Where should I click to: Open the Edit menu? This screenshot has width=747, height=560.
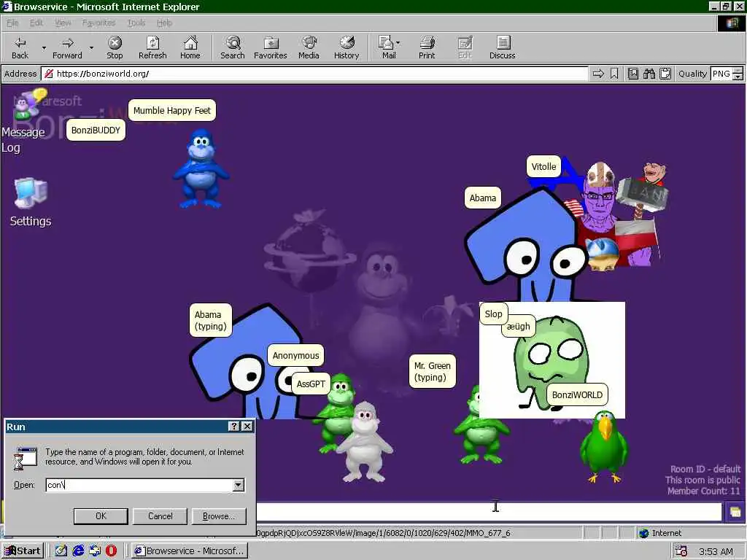click(x=36, y=23)
